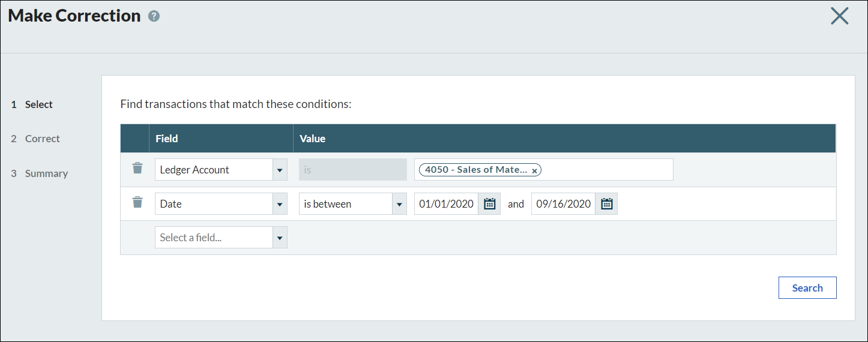Click the end date field 09/16/2020
This screenshot has height=342, width=868.
coord(563,204)
